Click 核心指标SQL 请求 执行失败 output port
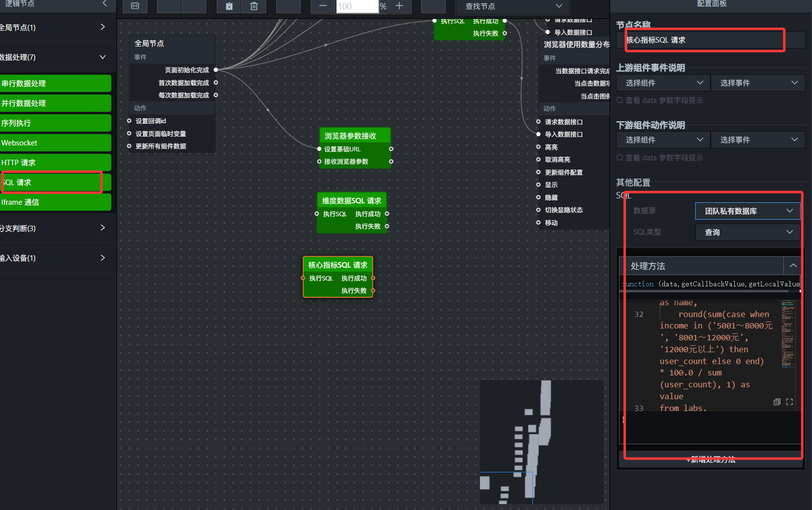The height and width of the screenshot is (510, 812). tap(373, 290)
